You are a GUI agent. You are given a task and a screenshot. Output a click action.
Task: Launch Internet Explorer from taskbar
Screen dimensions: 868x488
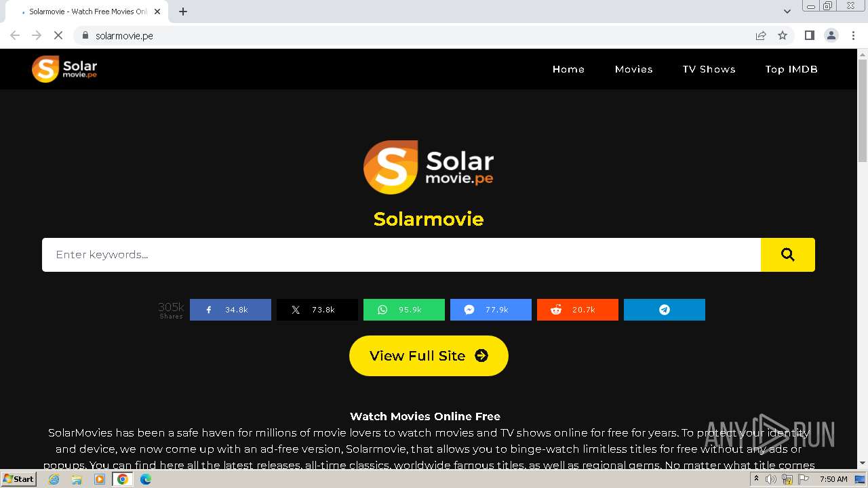[x=54, y=479]
